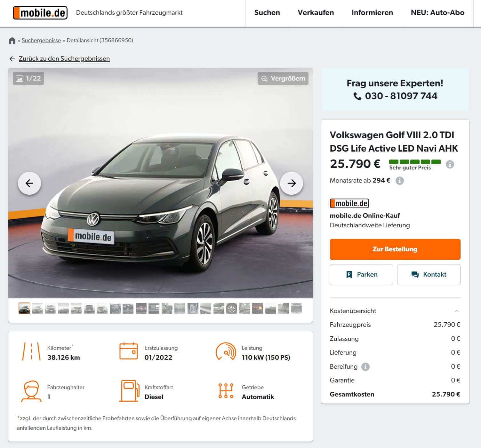Open the Informieren menu
Screen dimensions: 481x448
372,13
